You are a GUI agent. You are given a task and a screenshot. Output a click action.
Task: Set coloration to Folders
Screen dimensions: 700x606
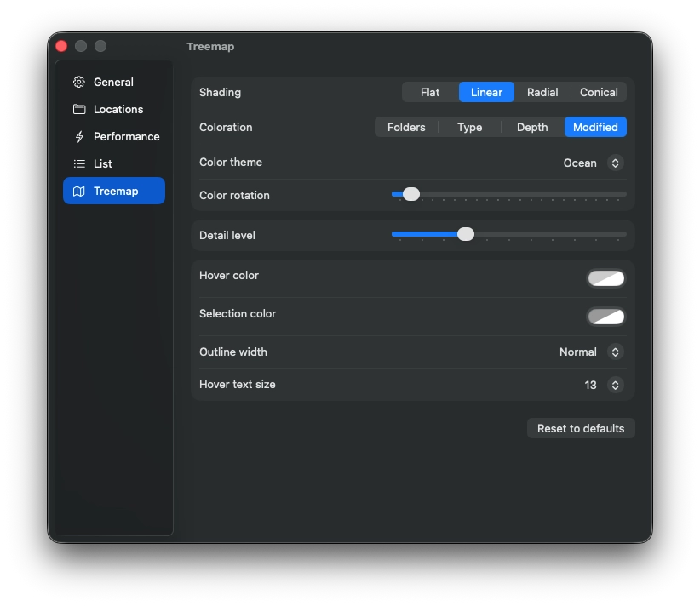click(x=406, y=127)
